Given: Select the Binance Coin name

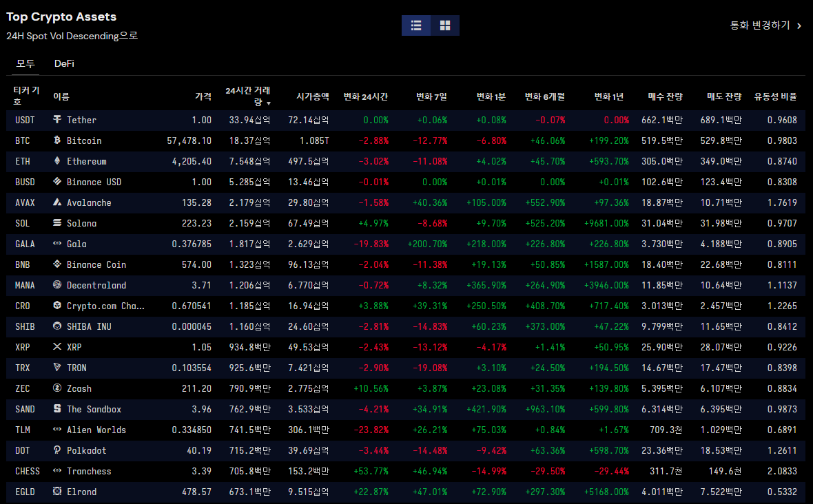Looking at the screenshot, I should pyautogui.click(x=96, y=264).
